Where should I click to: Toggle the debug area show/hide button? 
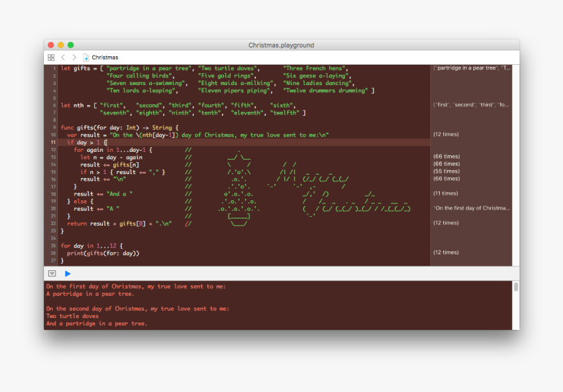tap(52, 274)
